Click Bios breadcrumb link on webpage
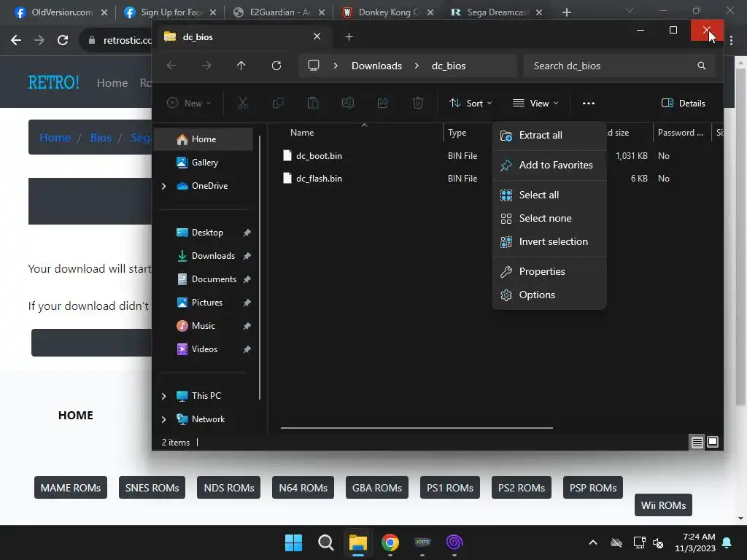The image size is (747, 560). click(101, 138)
